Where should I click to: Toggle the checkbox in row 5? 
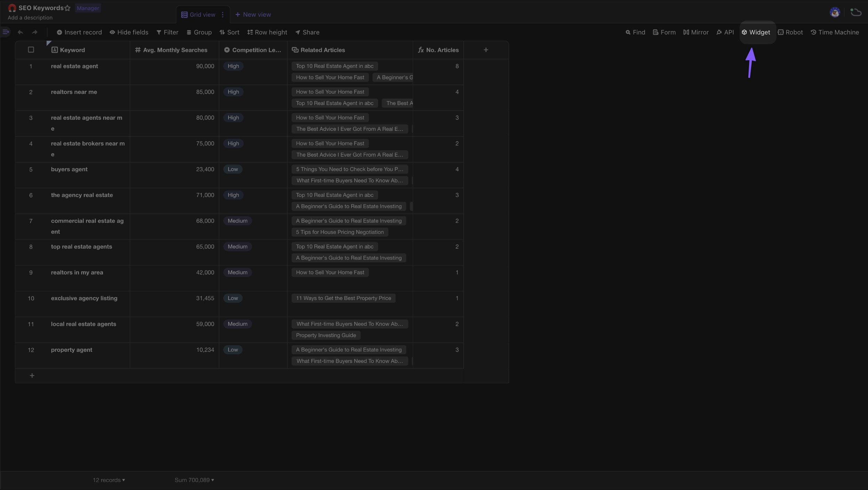click(30, 169)
